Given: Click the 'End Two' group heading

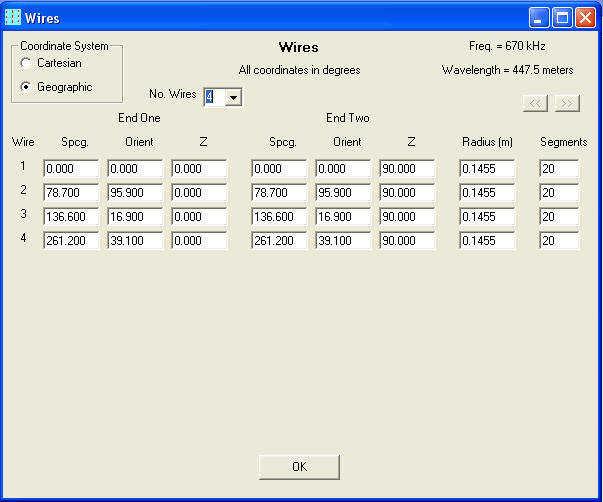Looking at the screenshot, I should 348,118.
